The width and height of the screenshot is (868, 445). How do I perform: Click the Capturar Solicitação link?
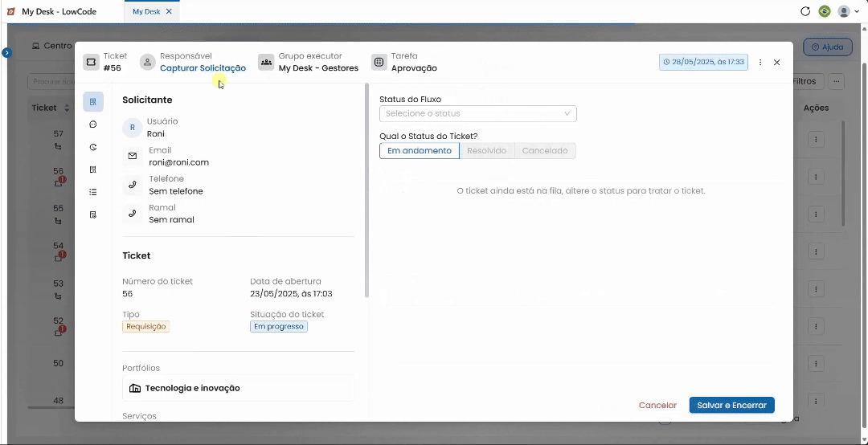(203, 68)
